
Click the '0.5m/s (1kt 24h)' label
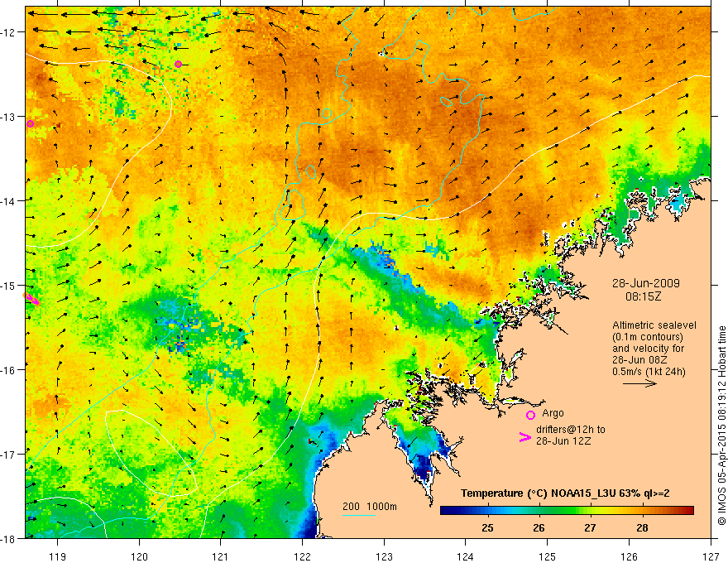pyautogui.click(x=649, y=372)
